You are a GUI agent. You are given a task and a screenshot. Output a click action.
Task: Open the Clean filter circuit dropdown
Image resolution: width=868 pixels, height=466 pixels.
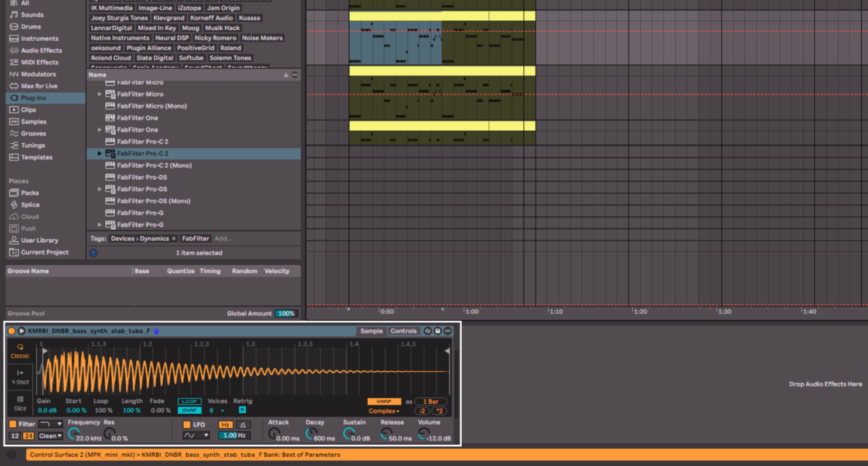tap(51, 436)
